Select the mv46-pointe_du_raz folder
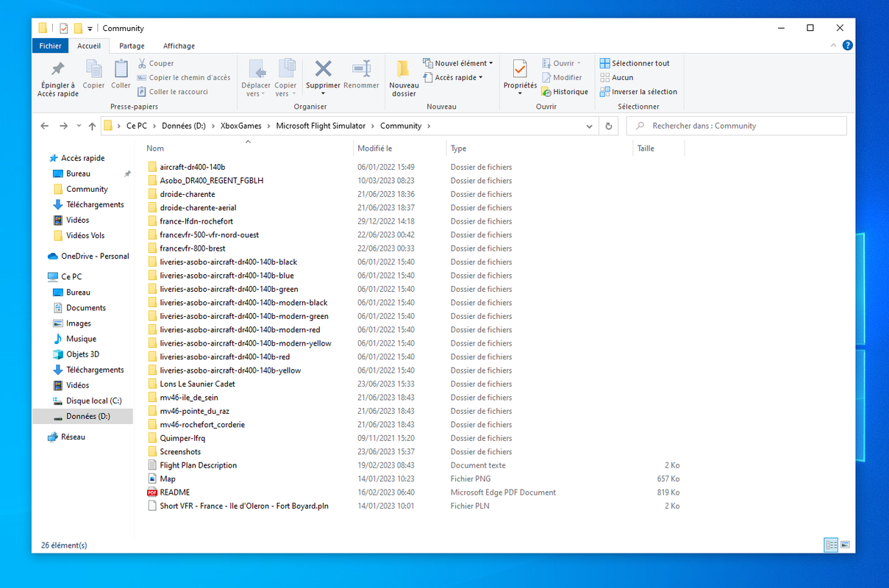This screenshot has width=889, height=588. 194,411
